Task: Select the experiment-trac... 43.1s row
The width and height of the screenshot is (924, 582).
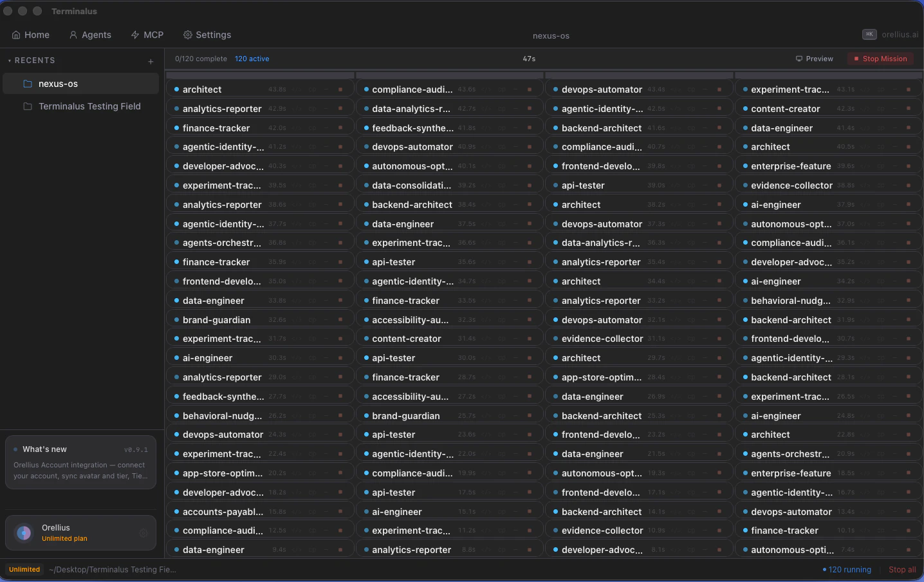Action: coord(828,89)
